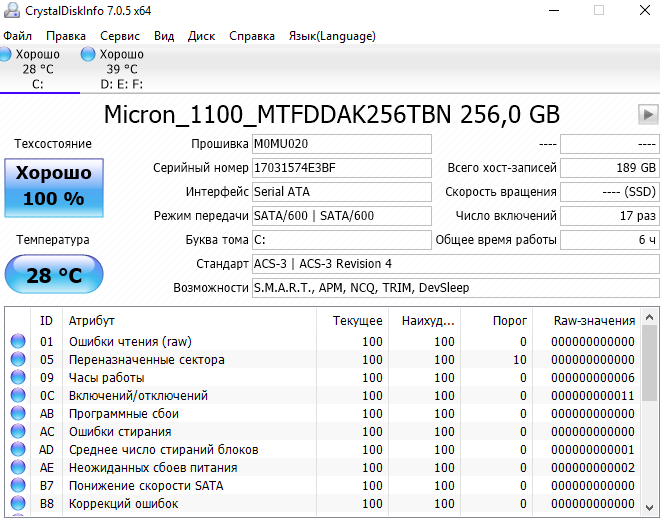This screenshot has width=660, height=522.
Task: Select the C: disk tab at 28 °C
Action: (x=37, y=69)
